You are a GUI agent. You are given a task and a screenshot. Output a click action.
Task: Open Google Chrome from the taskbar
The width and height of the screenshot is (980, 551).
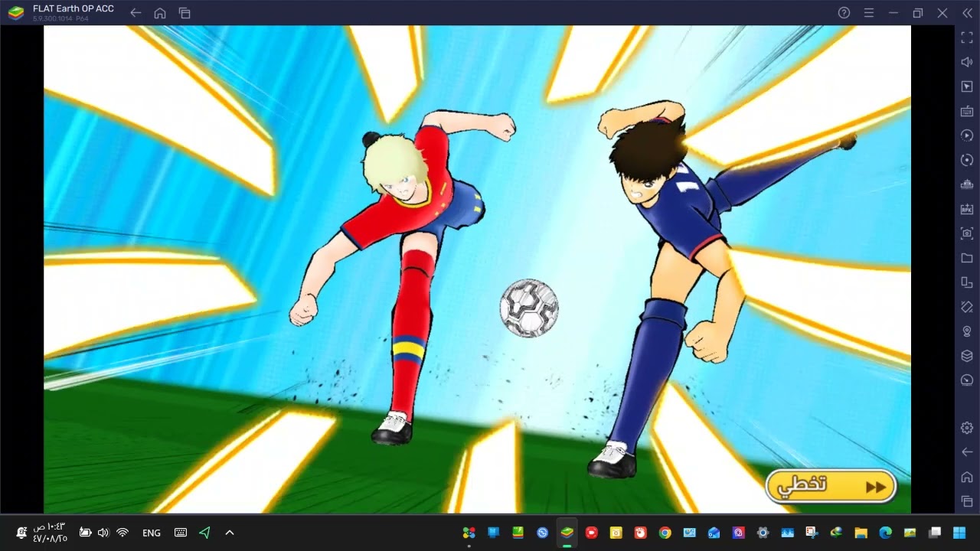pos(665,533)
